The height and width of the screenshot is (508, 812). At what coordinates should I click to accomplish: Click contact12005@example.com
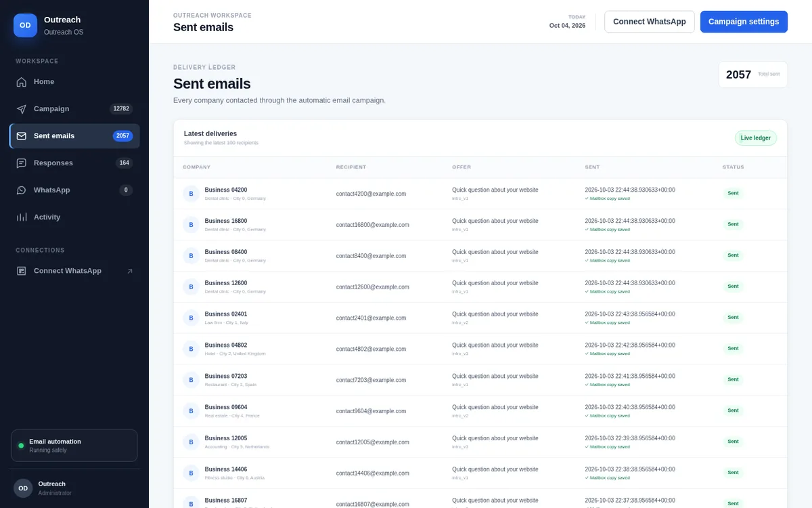[373, 442]
